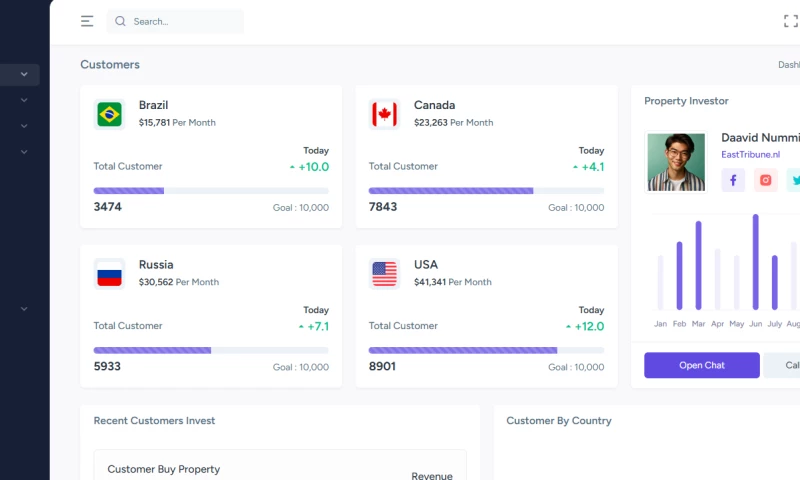The image size is (800, 480).
Task: Click the Jun bar in investor chart
Action: [x=756, y=262]
